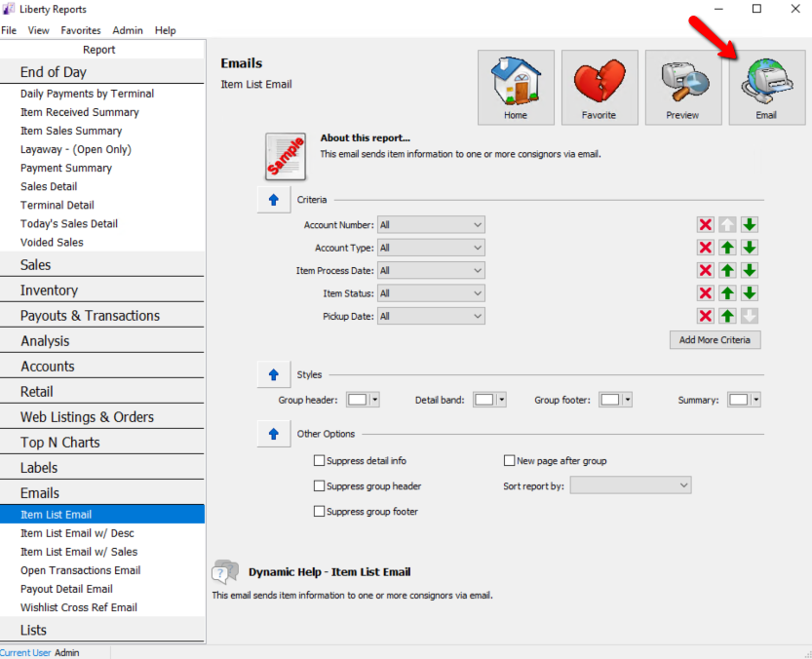812x659 pixels.
Task: Send report using the Email globe icon
Action: 767,88
